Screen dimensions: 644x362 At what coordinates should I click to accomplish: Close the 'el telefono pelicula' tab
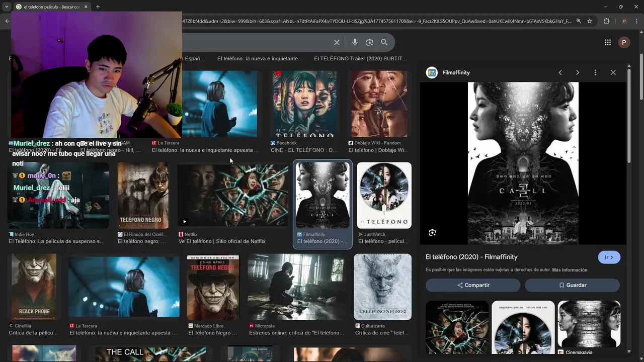click(x=86, y=7)
